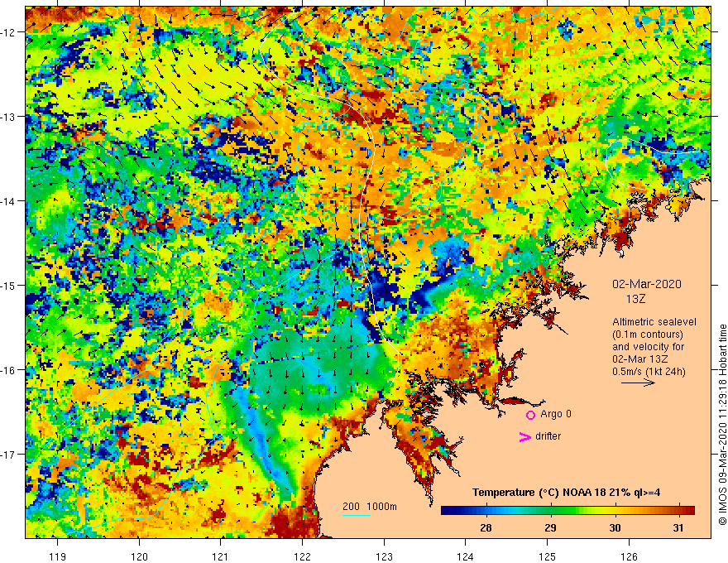728x563 pixels.
Task: Click the IMOS copyright timestamp text
Action: click(722, 425)
